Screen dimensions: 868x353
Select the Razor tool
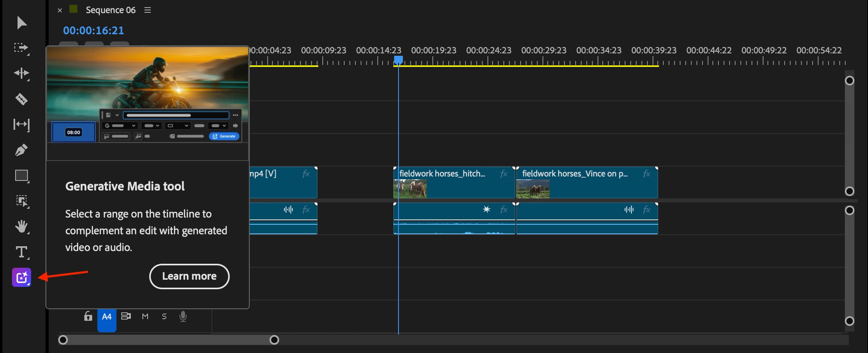(22, 99)
